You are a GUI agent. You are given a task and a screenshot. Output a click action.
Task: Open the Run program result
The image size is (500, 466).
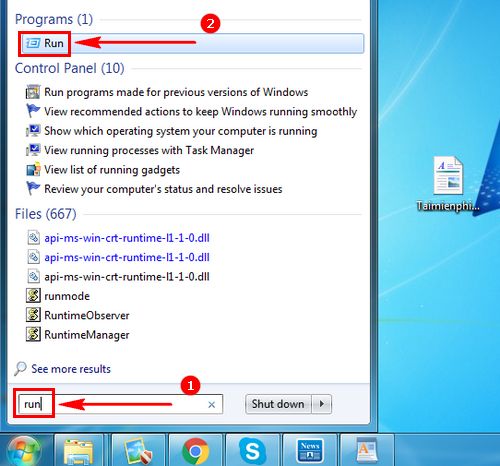[193, 43]
